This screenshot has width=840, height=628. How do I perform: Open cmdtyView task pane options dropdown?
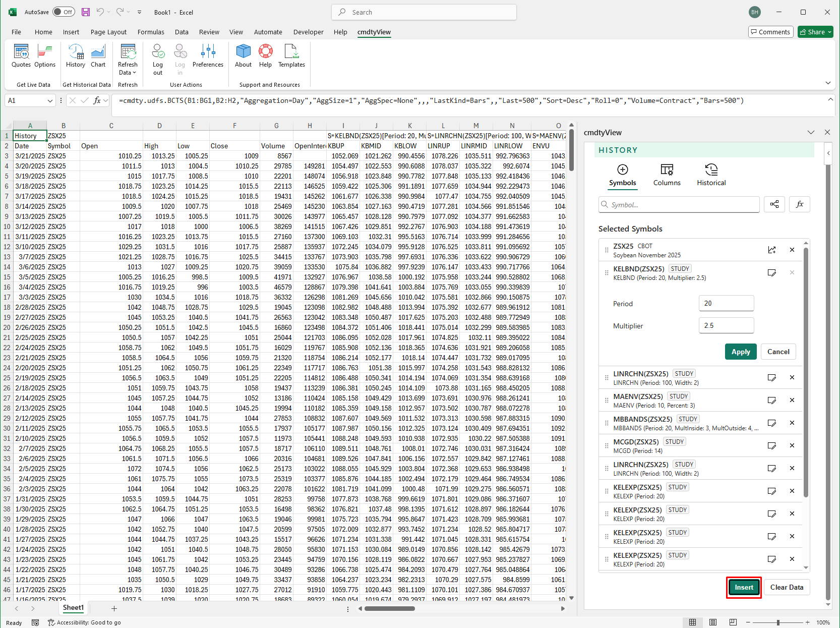[811, 132]
